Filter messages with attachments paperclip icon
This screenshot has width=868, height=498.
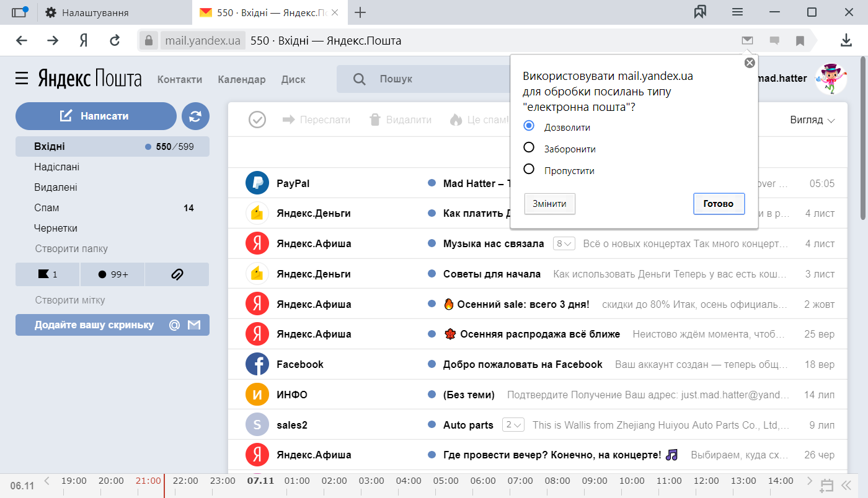(177, 274)
